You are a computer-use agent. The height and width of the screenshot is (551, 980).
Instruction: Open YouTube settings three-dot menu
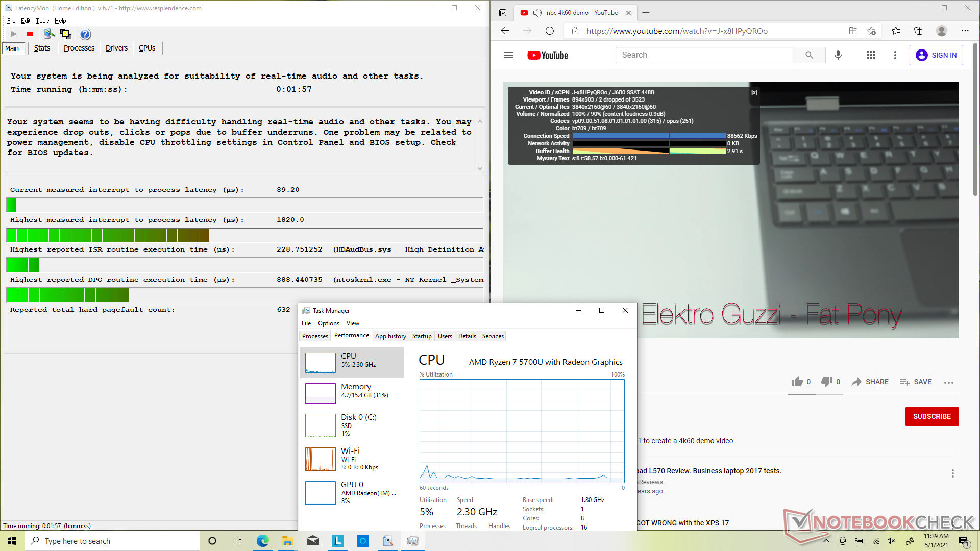click(895, 55)
